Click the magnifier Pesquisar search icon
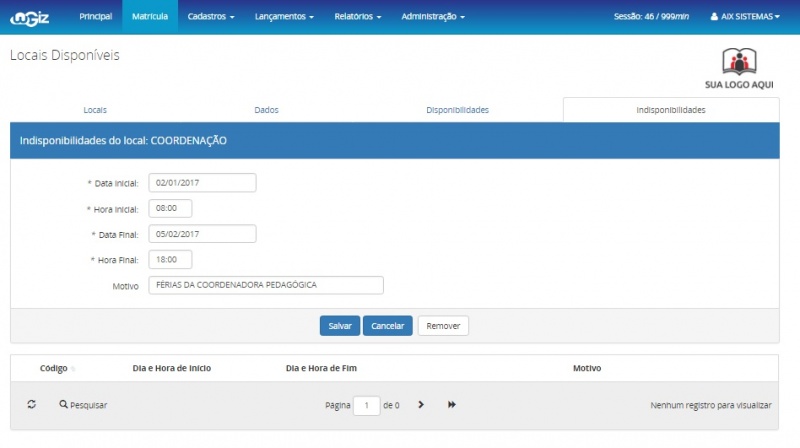This screenshot has height=448, width=800. click(63, 404)
